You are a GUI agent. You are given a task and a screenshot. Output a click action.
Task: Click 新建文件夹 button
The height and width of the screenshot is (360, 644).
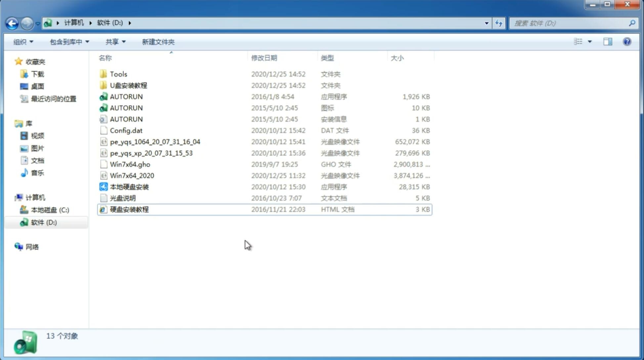coord(158,42)
